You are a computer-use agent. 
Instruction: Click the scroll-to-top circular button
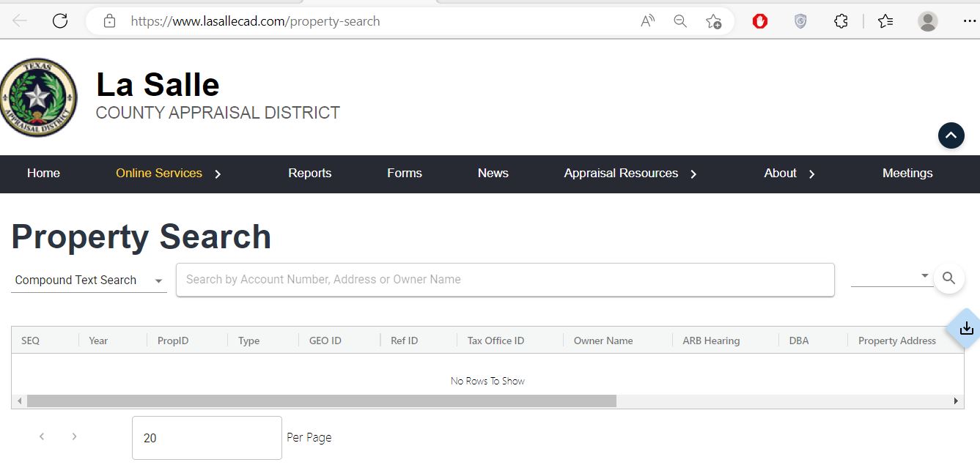[951, 135]
